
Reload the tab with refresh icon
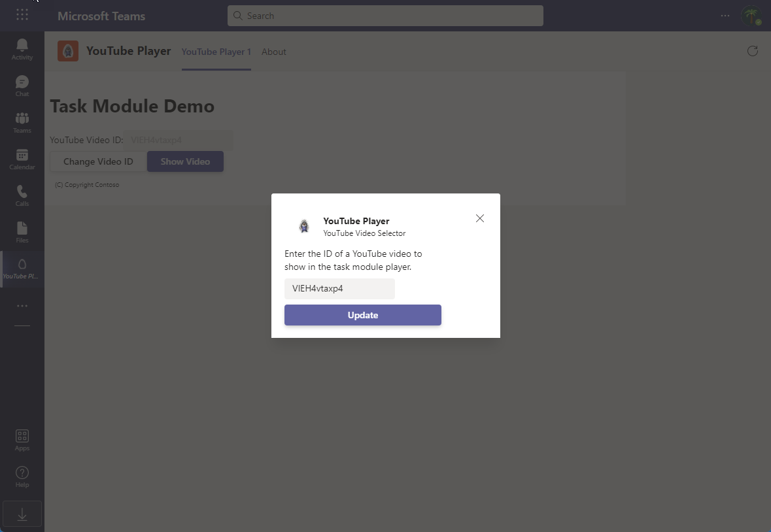752,51
